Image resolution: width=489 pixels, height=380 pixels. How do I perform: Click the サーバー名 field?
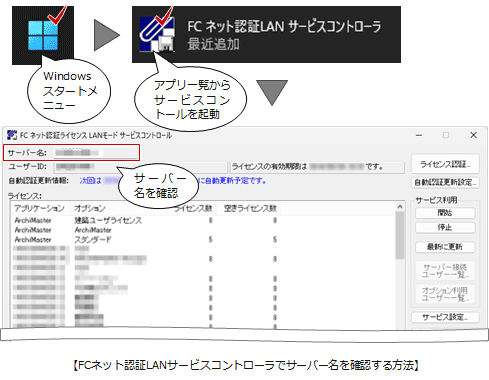96,153
